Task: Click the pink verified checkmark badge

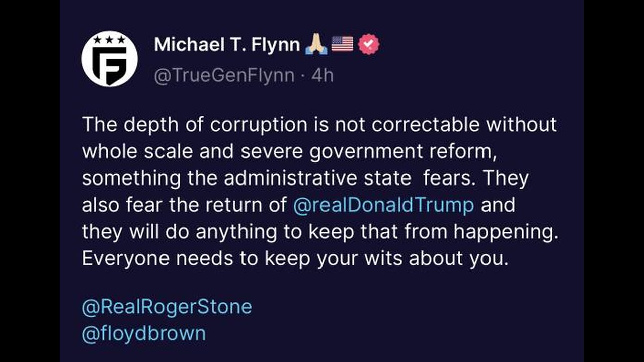Action: [x=369, y=45]
